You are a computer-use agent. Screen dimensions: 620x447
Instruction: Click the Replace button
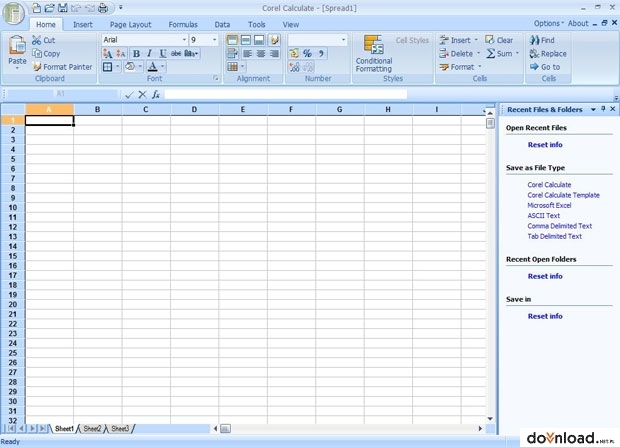548,53
